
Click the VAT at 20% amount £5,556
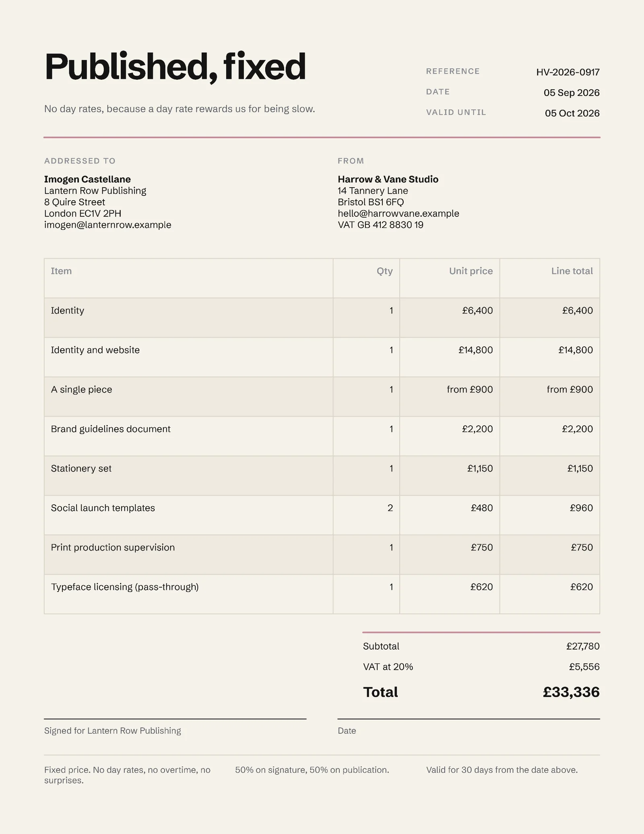point(584,667)
